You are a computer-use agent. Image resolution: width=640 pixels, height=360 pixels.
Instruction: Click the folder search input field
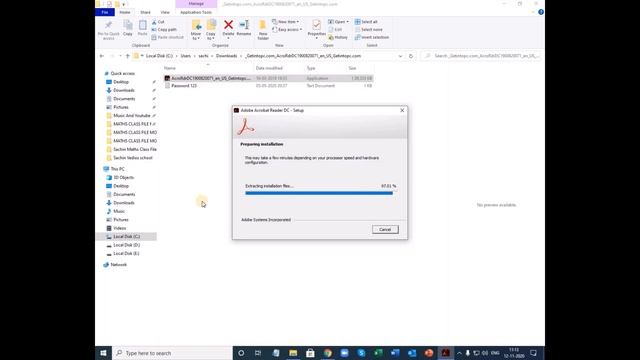click(482, 56)
